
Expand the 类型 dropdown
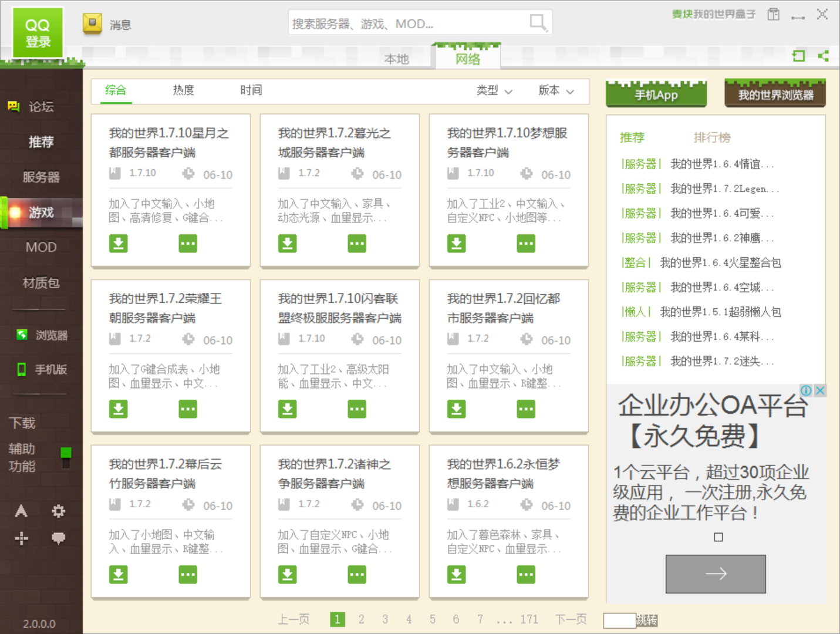click(x=494, y=90)
